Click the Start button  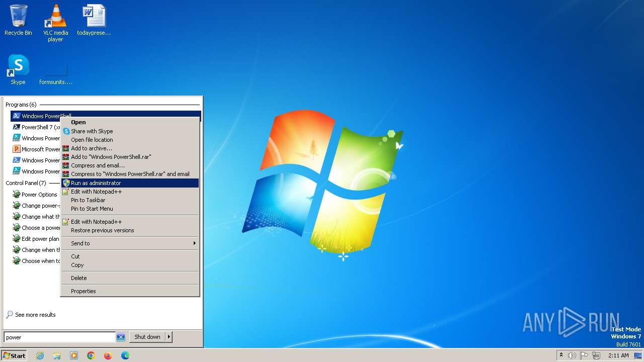coord(14,355)
